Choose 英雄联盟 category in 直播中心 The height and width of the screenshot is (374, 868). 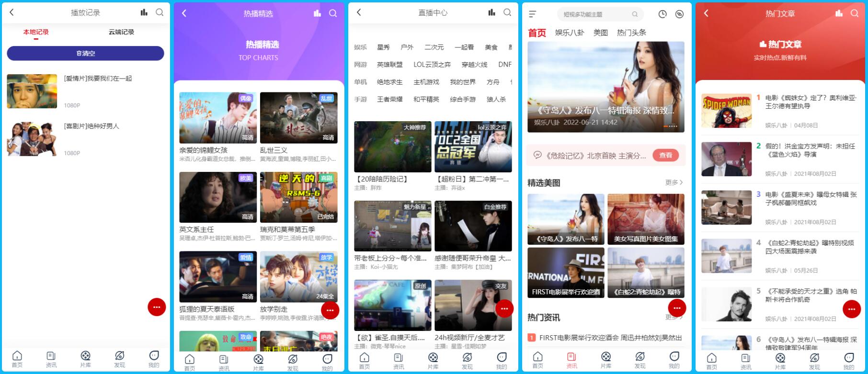click(389, 65)
